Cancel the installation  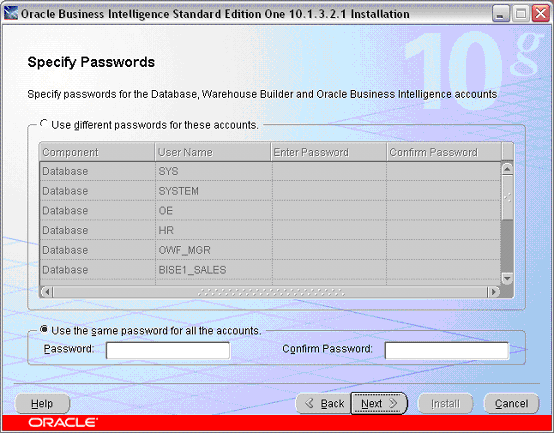[x=511, y=403]
